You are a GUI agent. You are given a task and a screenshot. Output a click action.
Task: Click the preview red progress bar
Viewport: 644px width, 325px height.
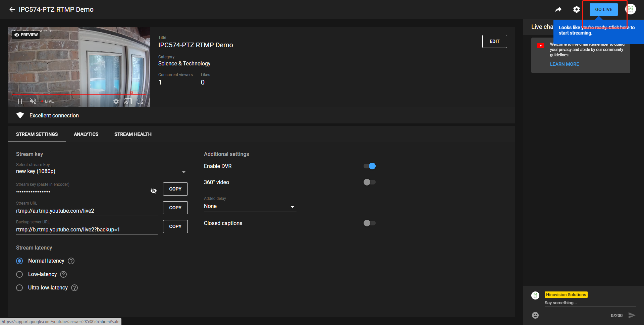(79, 95)
